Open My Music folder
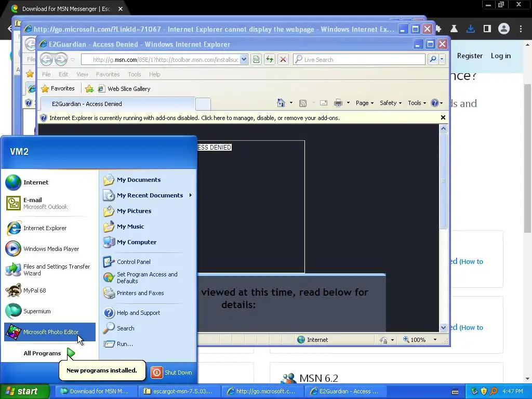 click(148, 227)
